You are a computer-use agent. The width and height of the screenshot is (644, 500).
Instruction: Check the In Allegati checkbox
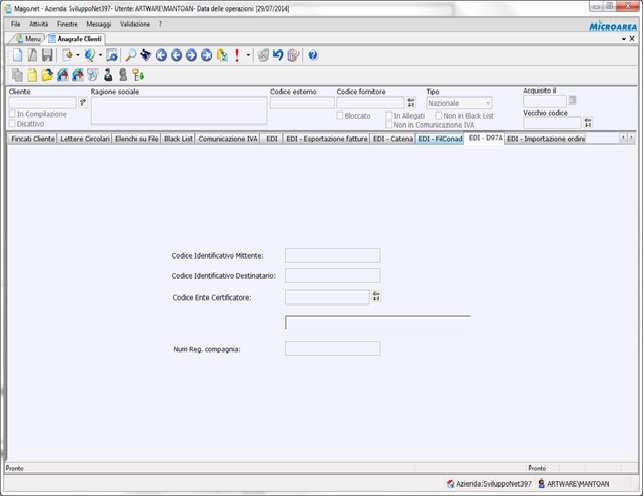pyautogui.click(x=389, y=116)
